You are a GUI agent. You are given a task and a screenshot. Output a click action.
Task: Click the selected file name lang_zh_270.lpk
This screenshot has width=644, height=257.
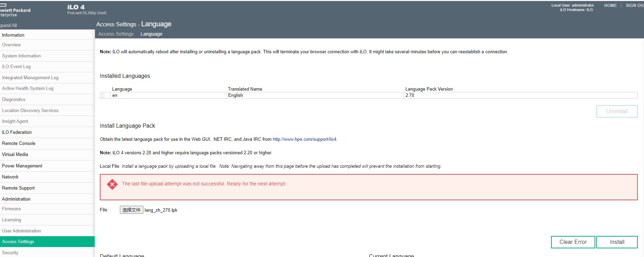tap(161, 210)
